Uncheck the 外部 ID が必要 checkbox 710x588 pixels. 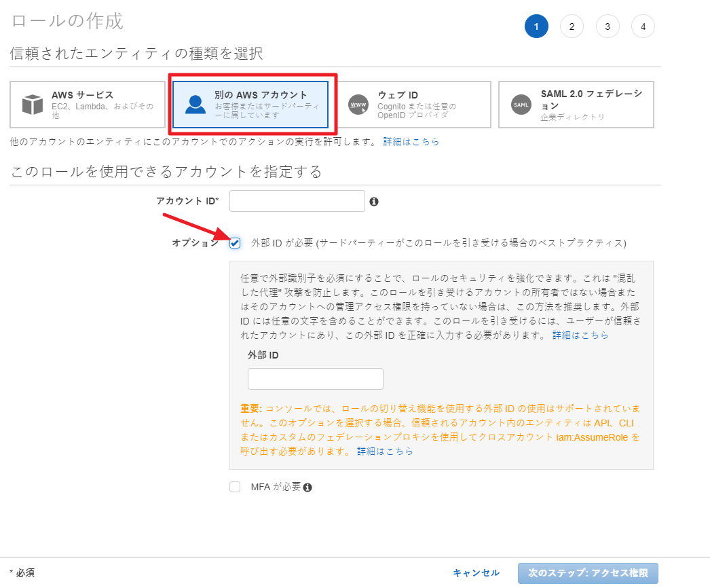(x=235, y=243)
